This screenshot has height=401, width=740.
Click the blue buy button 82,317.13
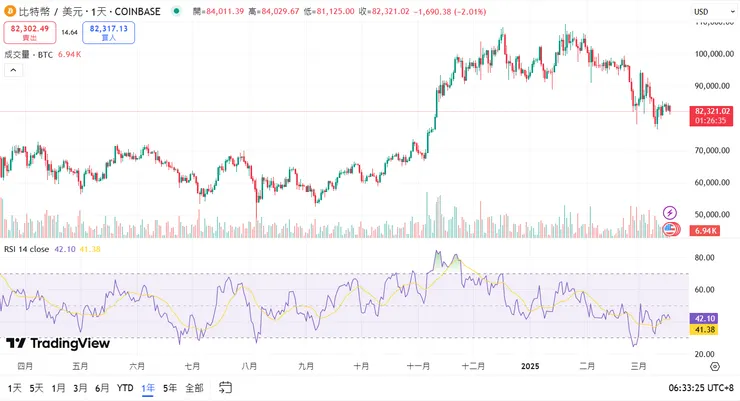click(x=109, y=33)
